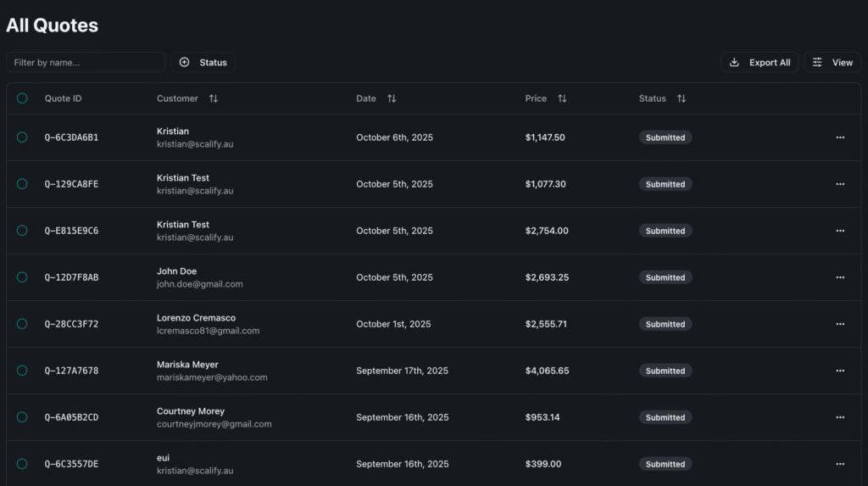The image size is (868, 486).
Task: Expand sort options on Status column header
Action: tap(682, 98)
